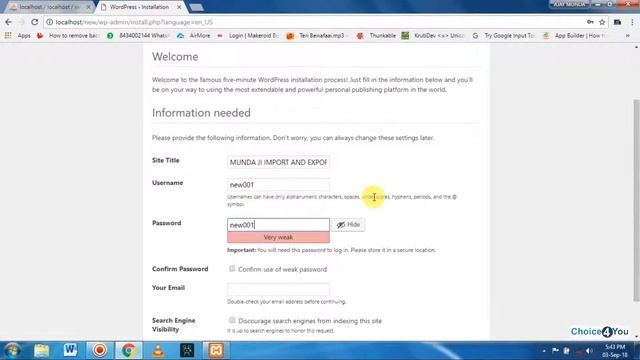
Task: Open volume control in system tray
Action: pyautogui.click(x=589, y=351)
